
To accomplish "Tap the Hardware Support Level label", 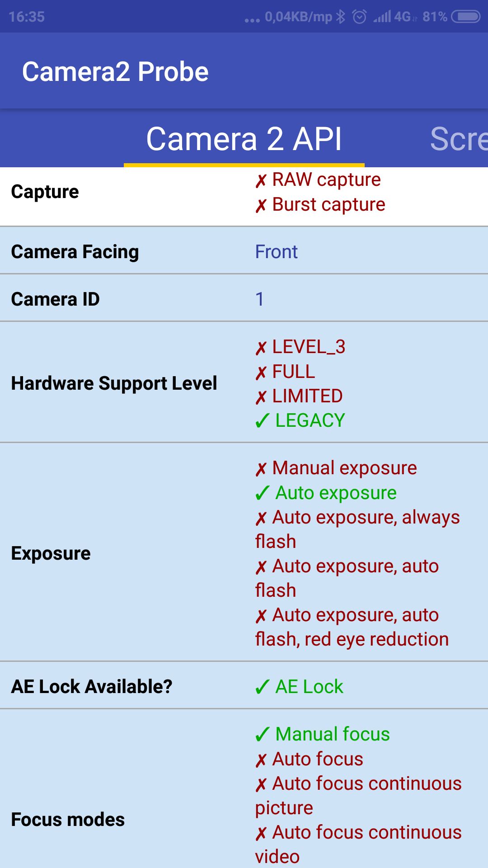I will pos(114,383).
